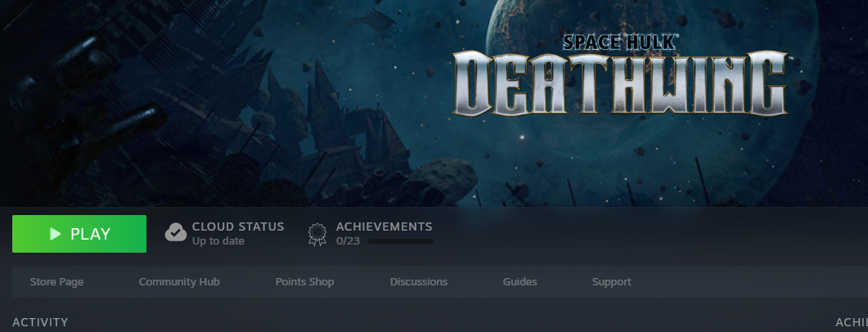Click the metallic DEATHWING logo
Screen dimensions: 868x332
click(619, 84)
